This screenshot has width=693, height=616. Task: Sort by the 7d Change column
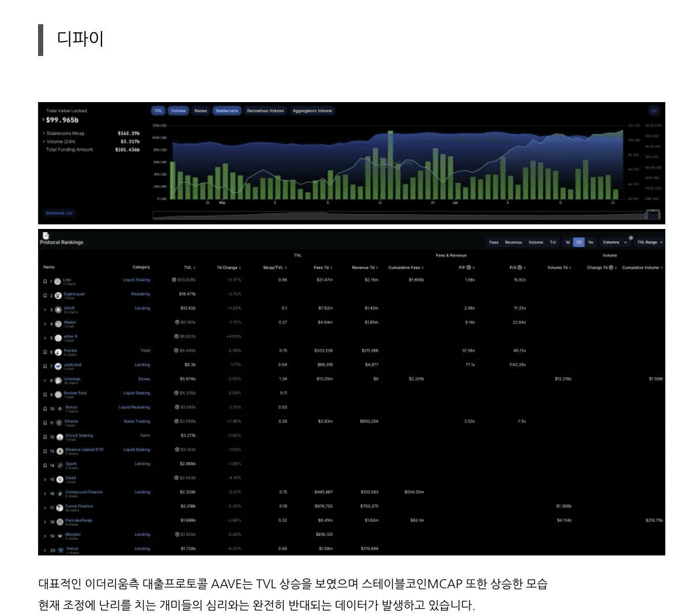[x=229, y=268]
